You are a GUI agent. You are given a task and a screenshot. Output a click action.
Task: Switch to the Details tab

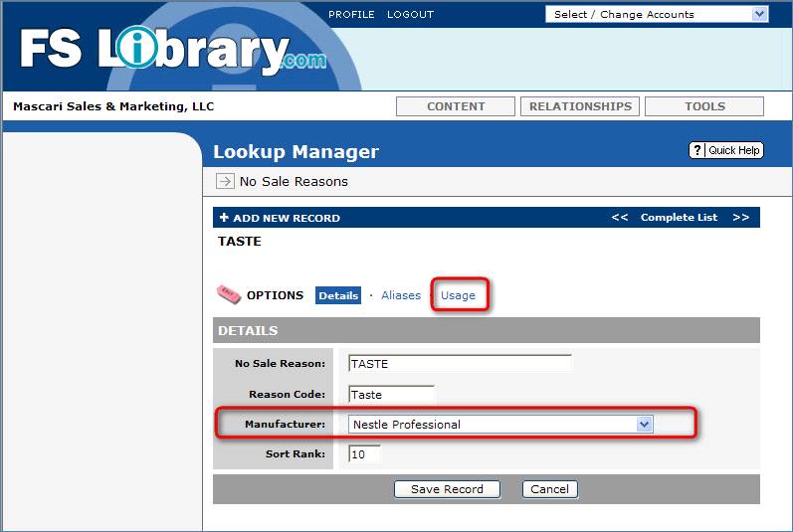point(338,295)
